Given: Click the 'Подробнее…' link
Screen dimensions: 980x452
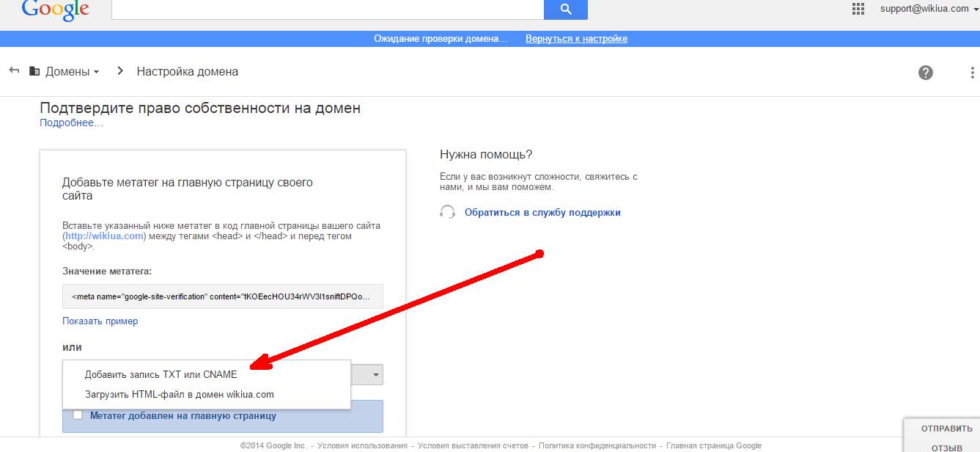Looking at the screenshot, I should coord(71,123).
